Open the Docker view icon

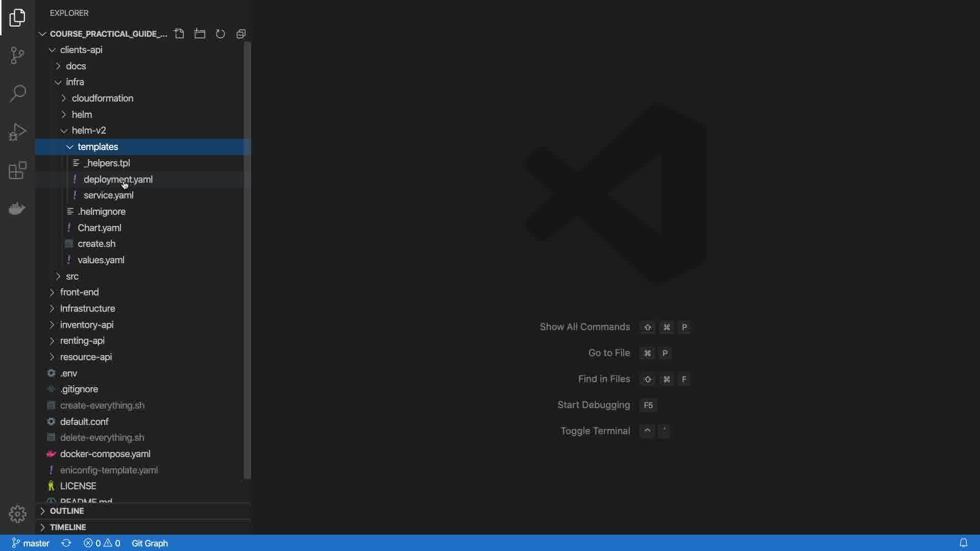17,209
